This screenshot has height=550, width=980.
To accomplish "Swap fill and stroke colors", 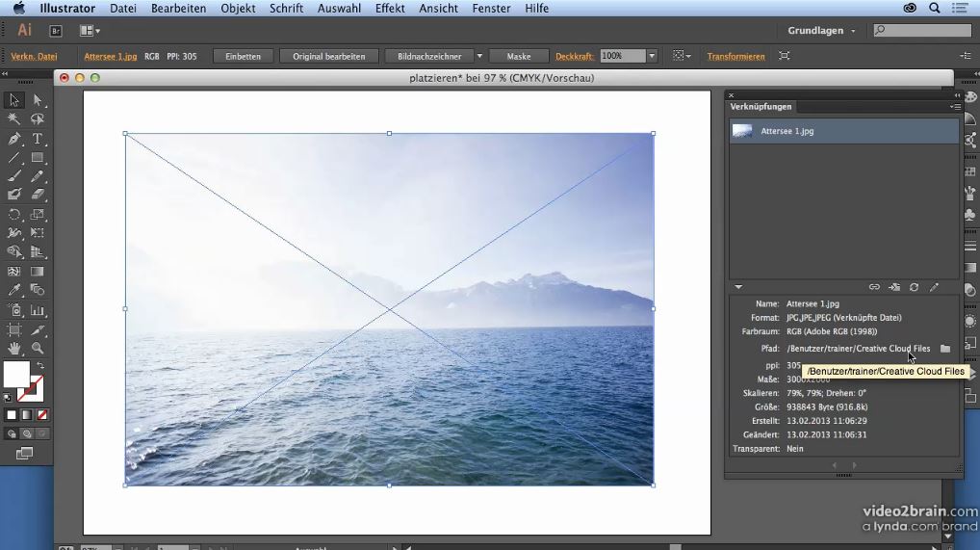I will [40, 365].
